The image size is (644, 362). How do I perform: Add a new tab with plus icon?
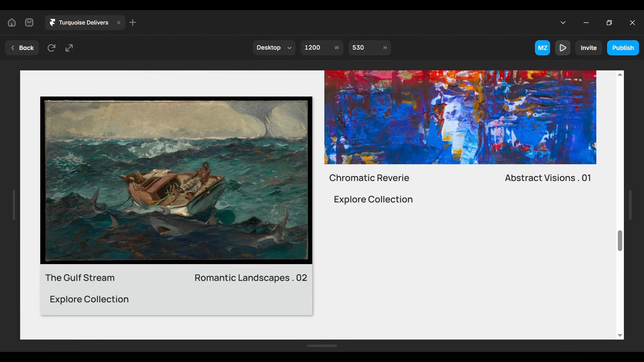pos(133,22)
